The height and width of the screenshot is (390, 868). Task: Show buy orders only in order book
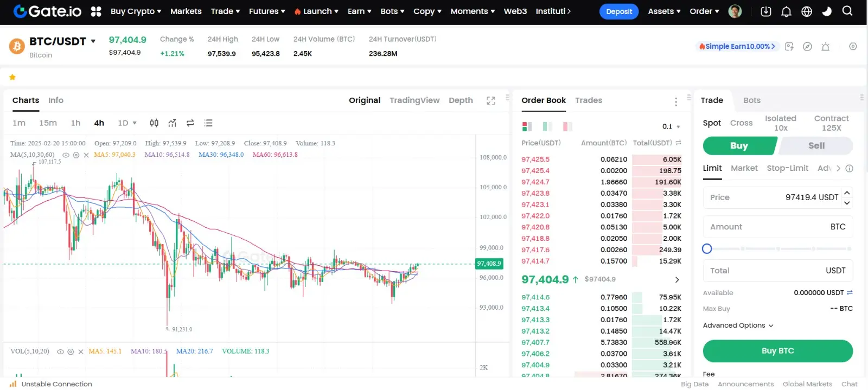[x=547, y=126]
